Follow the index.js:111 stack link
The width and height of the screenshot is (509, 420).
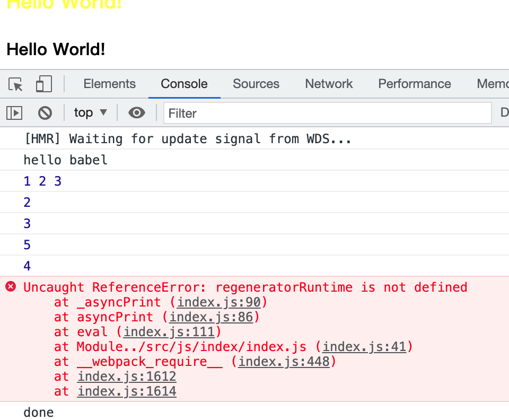pos(169,332)
